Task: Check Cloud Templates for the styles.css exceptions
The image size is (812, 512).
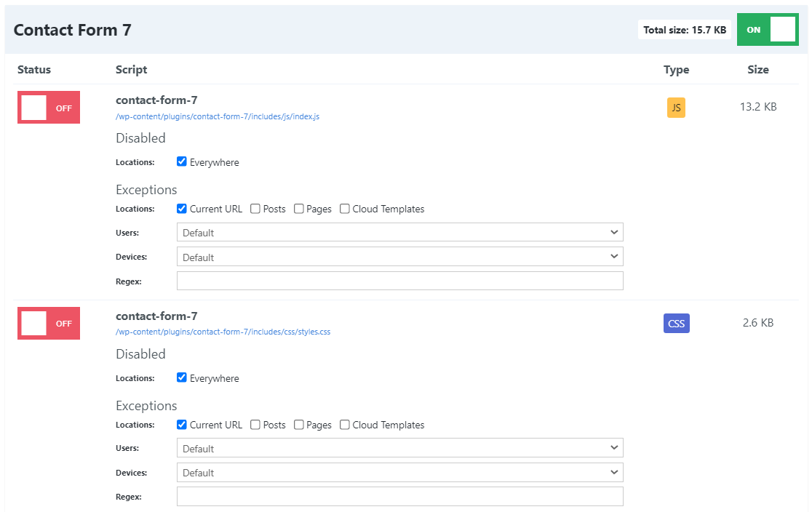Action: 344,424
